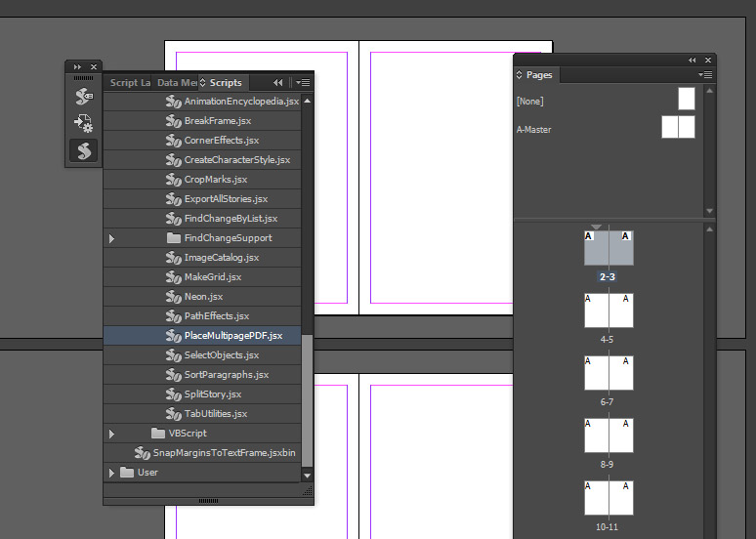Click the 2-3 page number label
Image resolution: width=756 pixels, height=539 pixels.
coord(607,276)
